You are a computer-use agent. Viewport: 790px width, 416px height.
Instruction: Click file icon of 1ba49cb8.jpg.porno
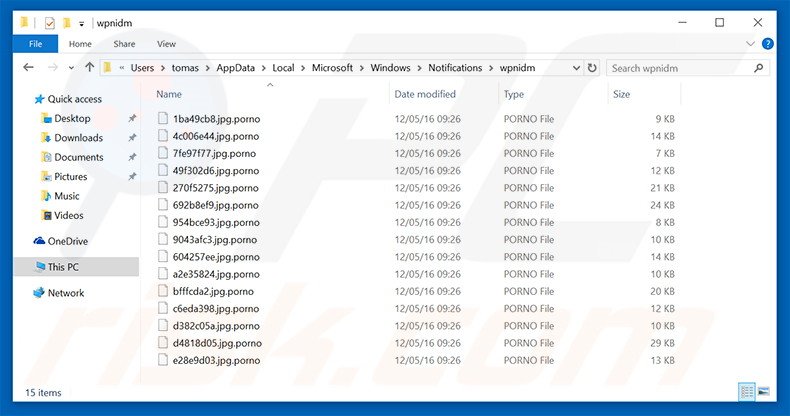coord(162,118)
